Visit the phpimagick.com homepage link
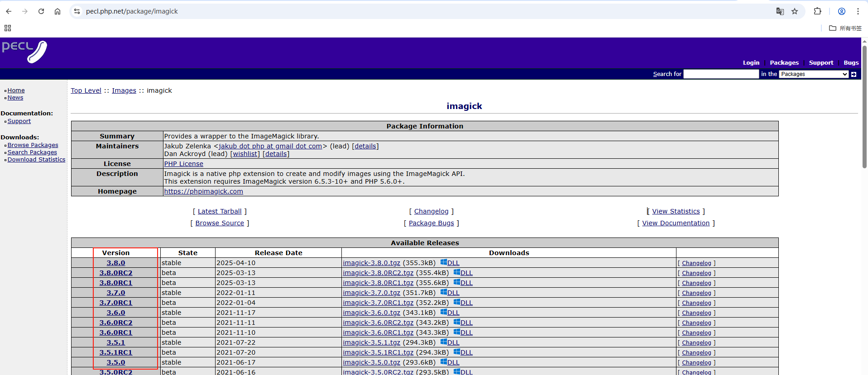Screen dimensions: 868x375 point(203,191)
